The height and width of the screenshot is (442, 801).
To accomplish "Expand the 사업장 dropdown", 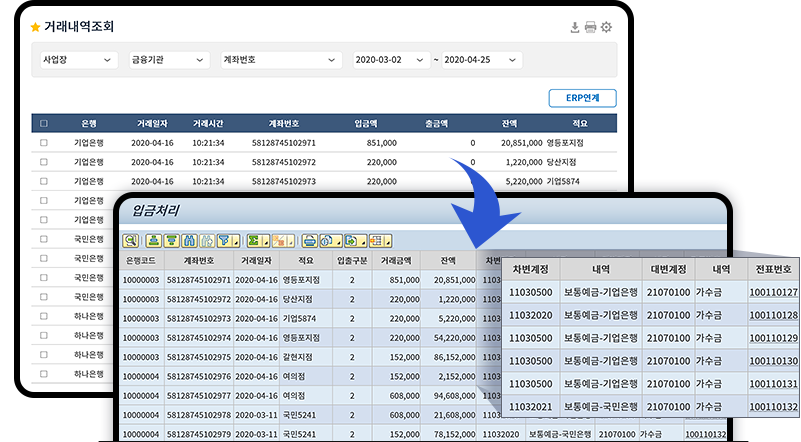I will coord(77,60).
